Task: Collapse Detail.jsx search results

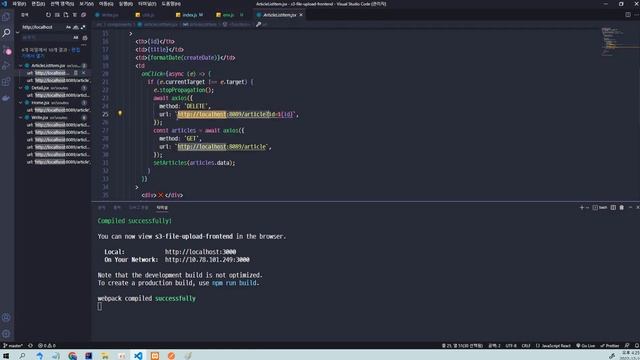Action: coord(21,88)
